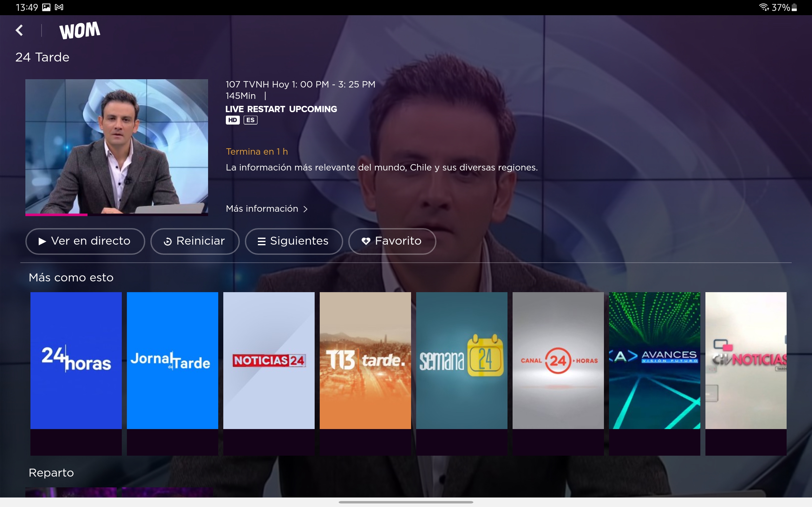Tap the battery status icon
The width and height of the screenshot is (812, 507).
pos(794,7)
